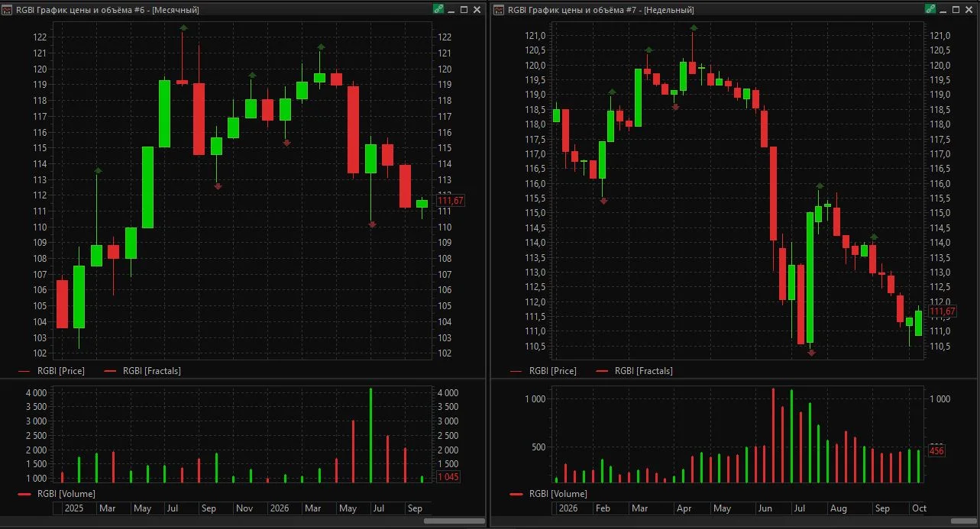Select RGBI [Fractals] legend in the weekly chart
Image resolution: width=980 pixels, height=529 pixels.
635,371
